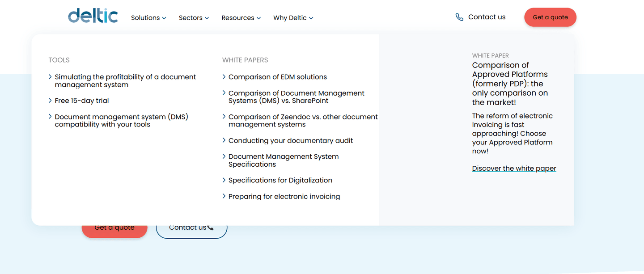Screen dimensions: 644x274
Task: Collapse the Resources dropdown menu
Action: 241,18
